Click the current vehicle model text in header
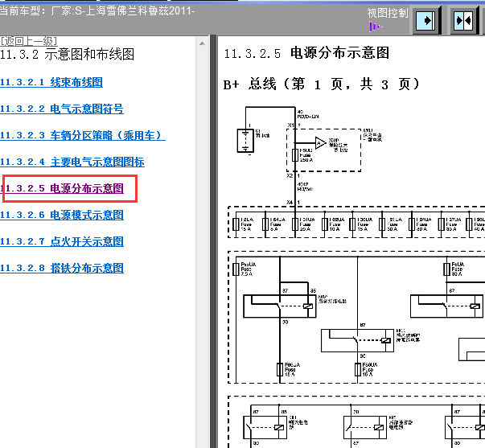485x448 pixels. pos(97,11)
